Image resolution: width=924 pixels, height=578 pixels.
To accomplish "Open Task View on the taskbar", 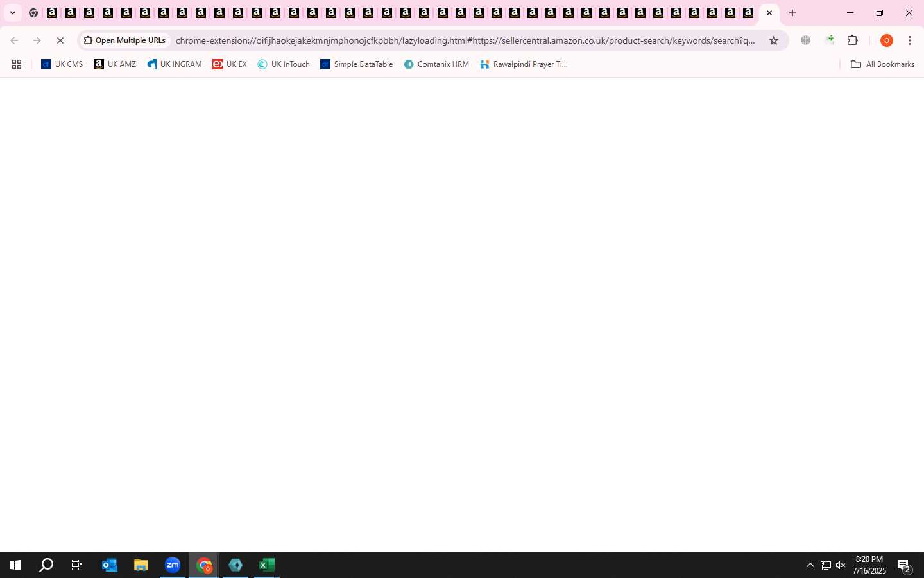I will coord(77,565).
